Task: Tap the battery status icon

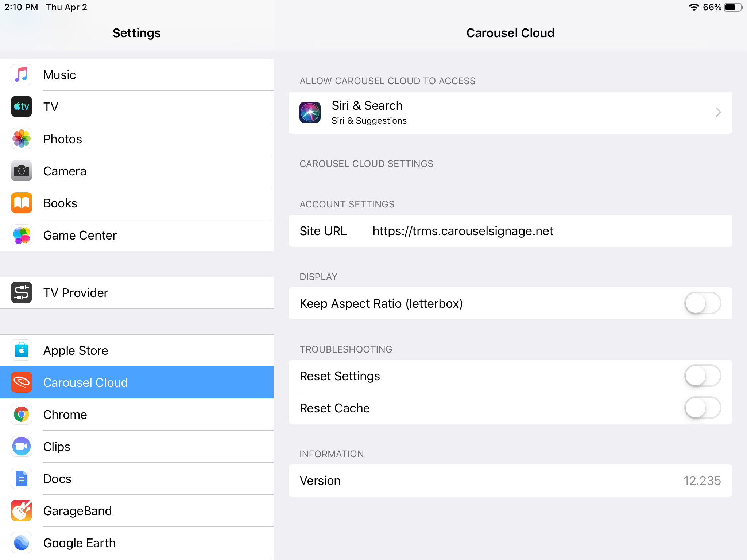Action: [x=734, y=7]
